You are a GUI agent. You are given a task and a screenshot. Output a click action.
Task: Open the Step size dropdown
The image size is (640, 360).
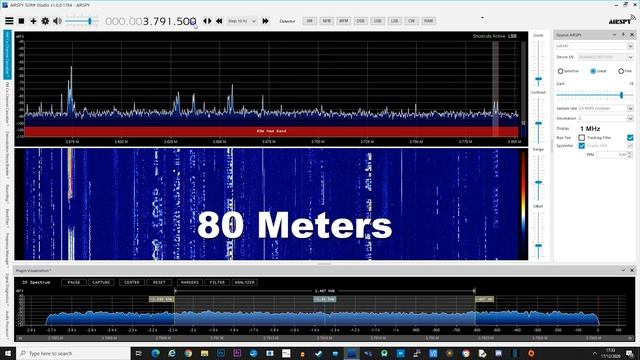click(242, 21)
